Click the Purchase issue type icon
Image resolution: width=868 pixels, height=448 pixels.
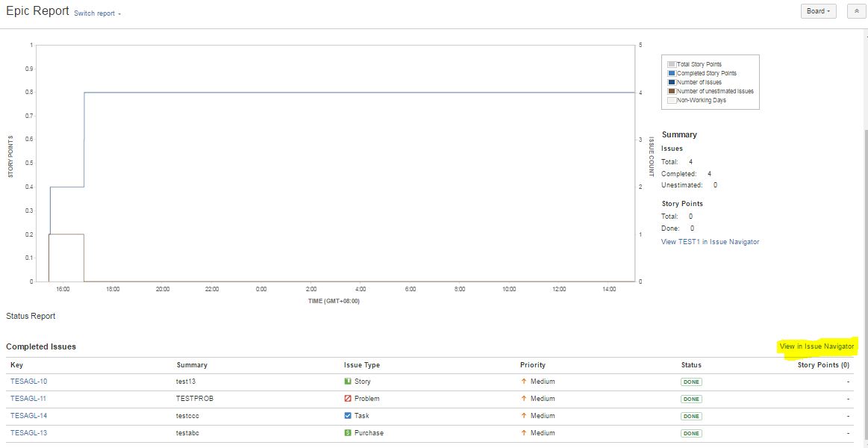tap(348, 433)
